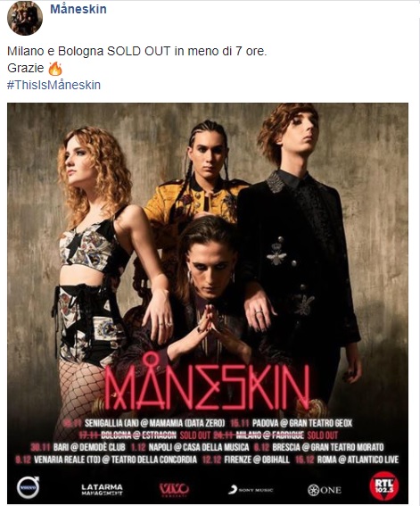The height and width of the screenshot is (506, 420).
Task: Click the Napoli @ Casa della Musica date
Action: [190, 447]
